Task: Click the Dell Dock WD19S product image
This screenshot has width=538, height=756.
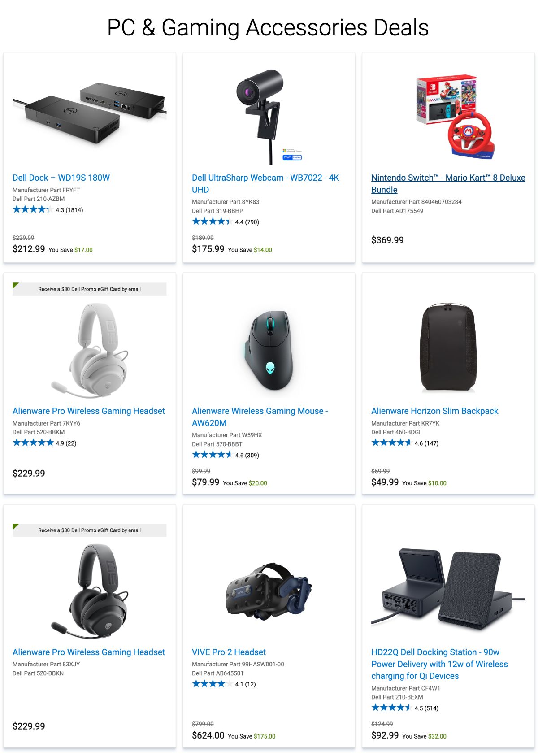Action: point(90,112)
